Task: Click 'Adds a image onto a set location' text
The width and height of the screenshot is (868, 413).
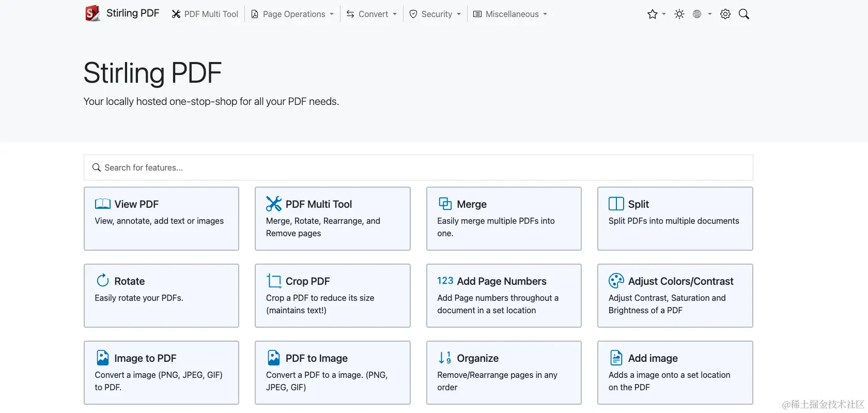Action: pos(670,375)
